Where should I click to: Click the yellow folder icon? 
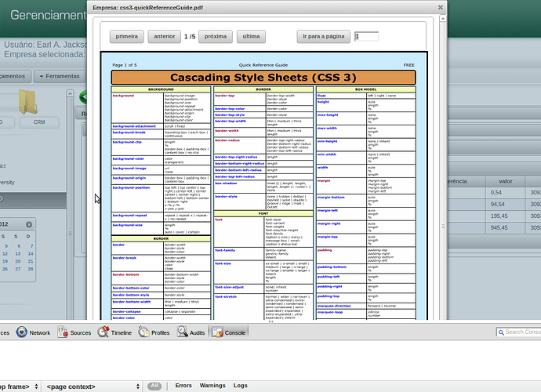30,102
